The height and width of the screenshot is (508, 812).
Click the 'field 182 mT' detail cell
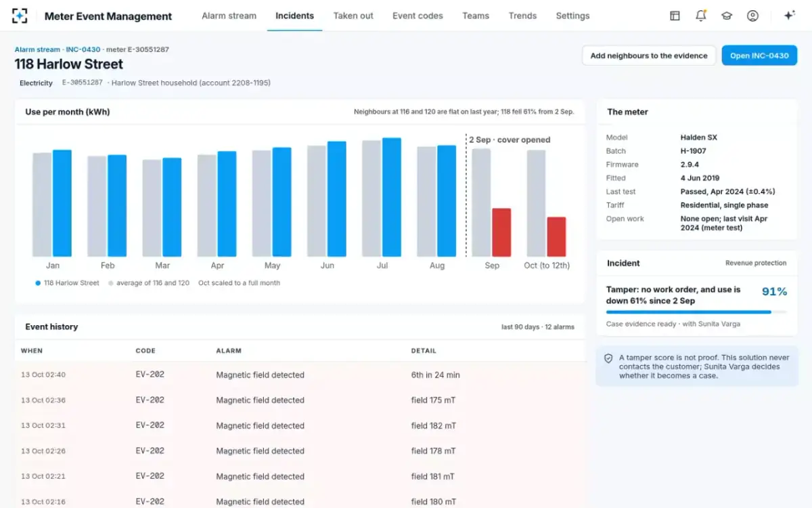(434, 426)
